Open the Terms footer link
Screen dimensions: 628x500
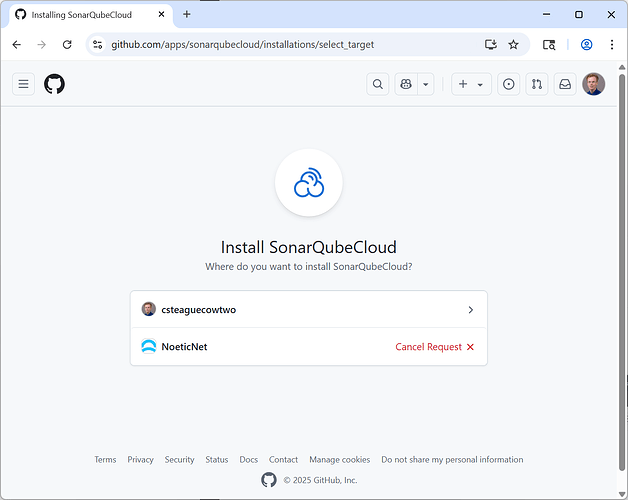point(105,460)
